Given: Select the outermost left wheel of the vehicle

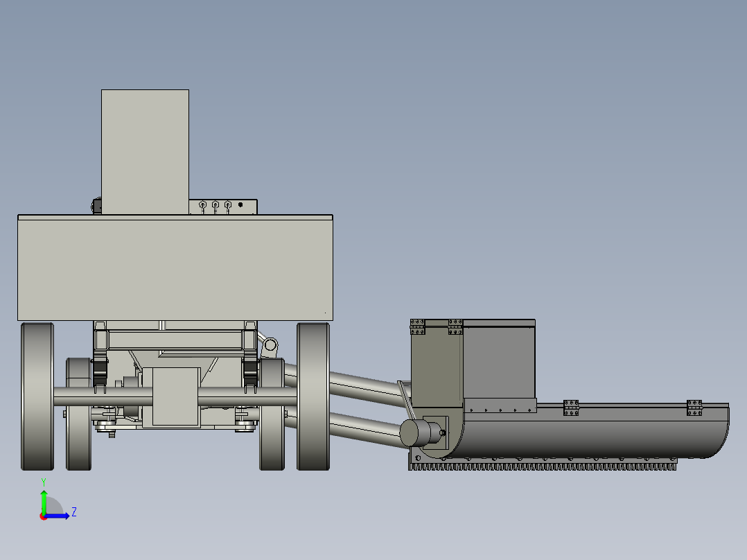Looking at the screenshot, I should pyautogui.click(x=37, y=396).
